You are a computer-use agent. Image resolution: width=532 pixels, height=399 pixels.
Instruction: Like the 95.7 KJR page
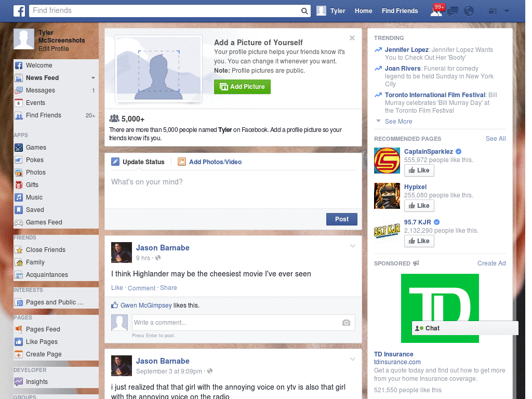(x=419, y=241)
